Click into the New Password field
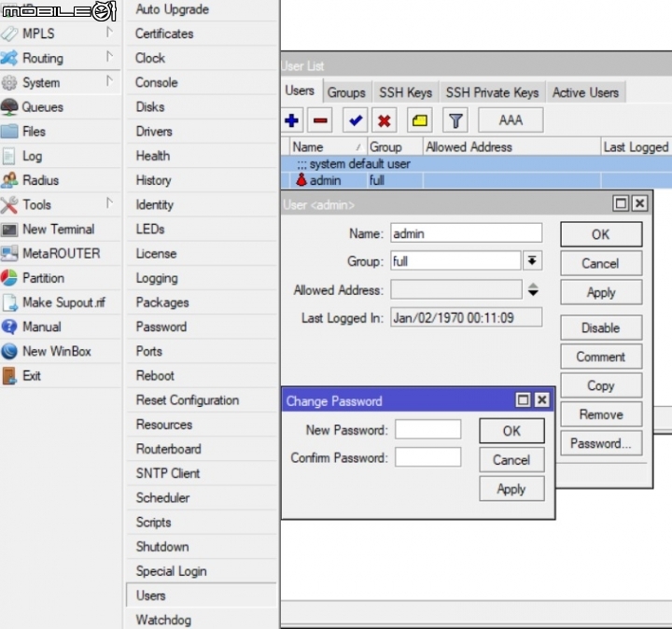The image size is (672, 629). (427, 430)
